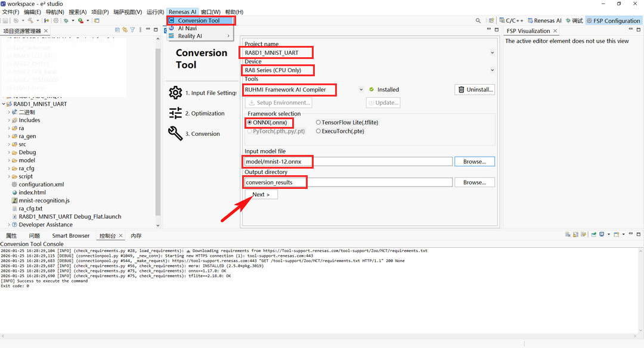The image size is (644, 348).
Task: Click the green run launch icon
Action: (80, 20)
